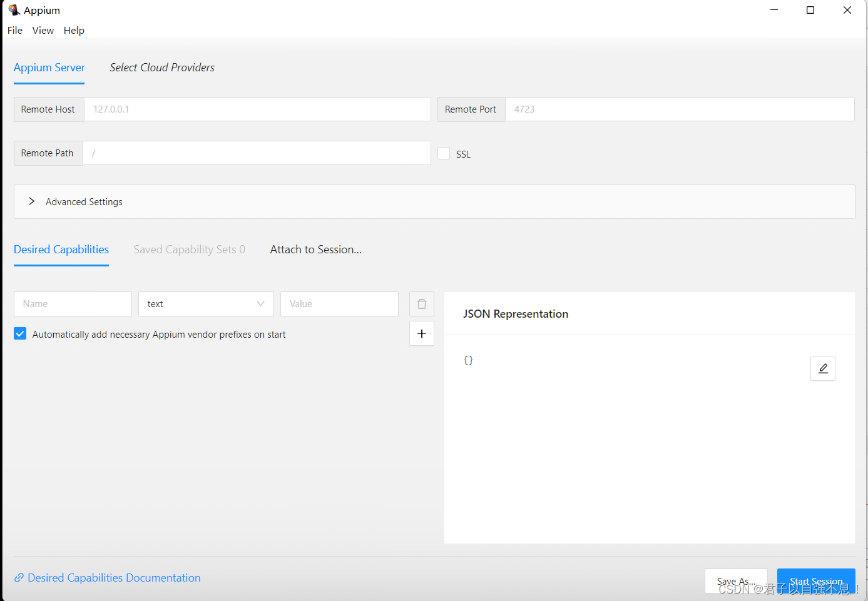Switch to the Appium Server tab
The image size is (868, 601).
coord(49,68)
